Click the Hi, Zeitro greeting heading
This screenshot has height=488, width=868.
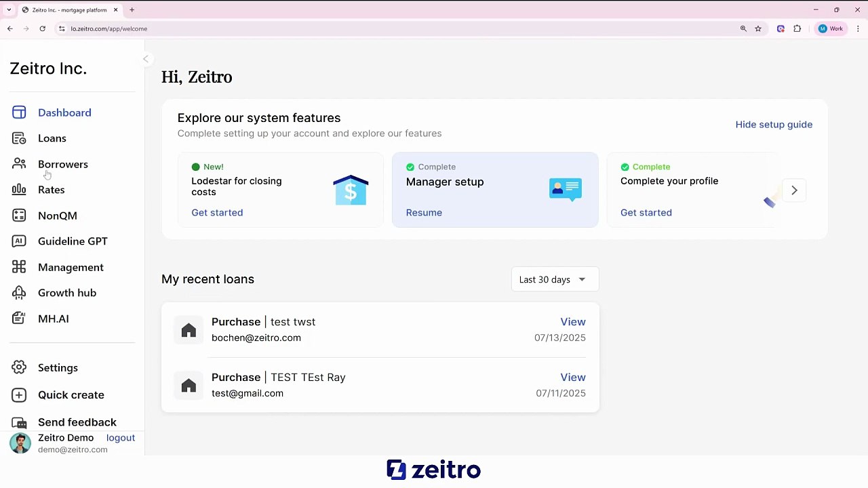point(197,77)
